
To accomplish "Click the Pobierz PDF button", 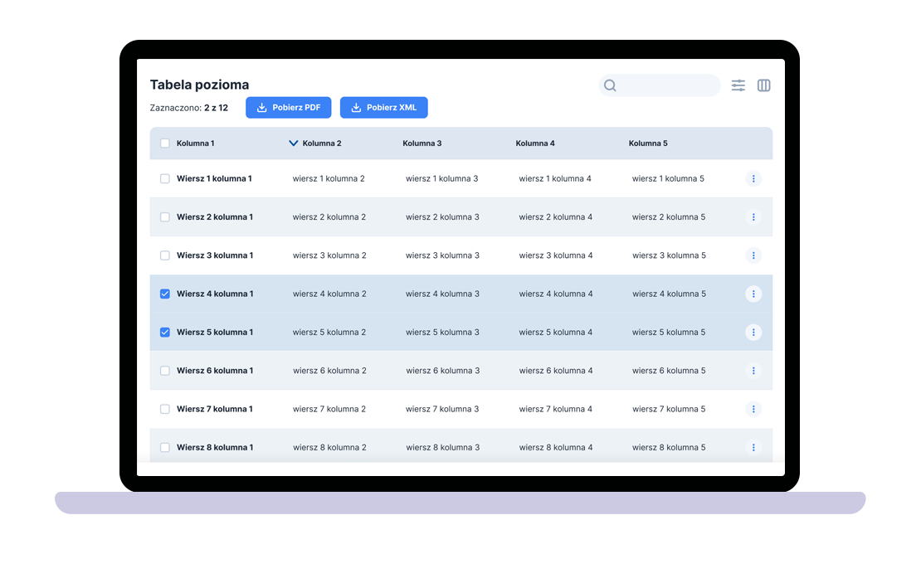I will (x=288, y=108).
